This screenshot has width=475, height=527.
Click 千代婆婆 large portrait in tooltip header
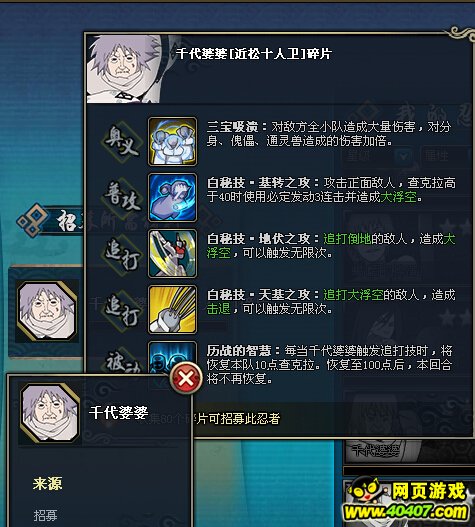tap(124, 69)
